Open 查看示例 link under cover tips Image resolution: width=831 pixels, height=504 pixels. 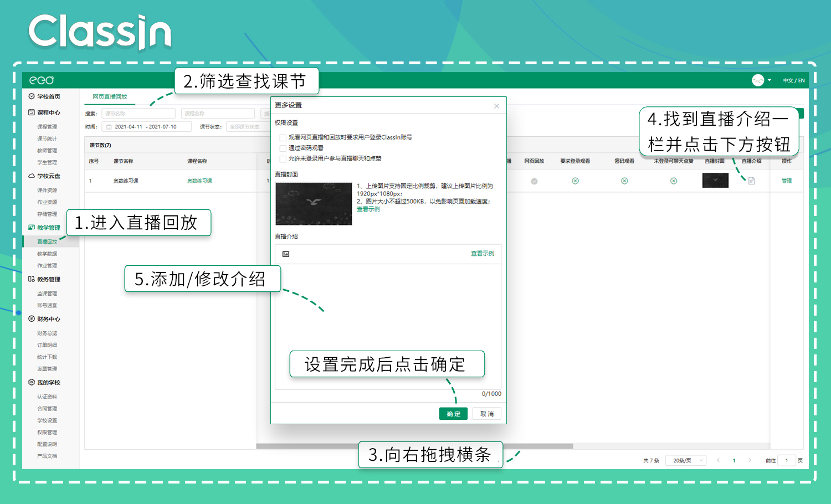pos(368,209)
